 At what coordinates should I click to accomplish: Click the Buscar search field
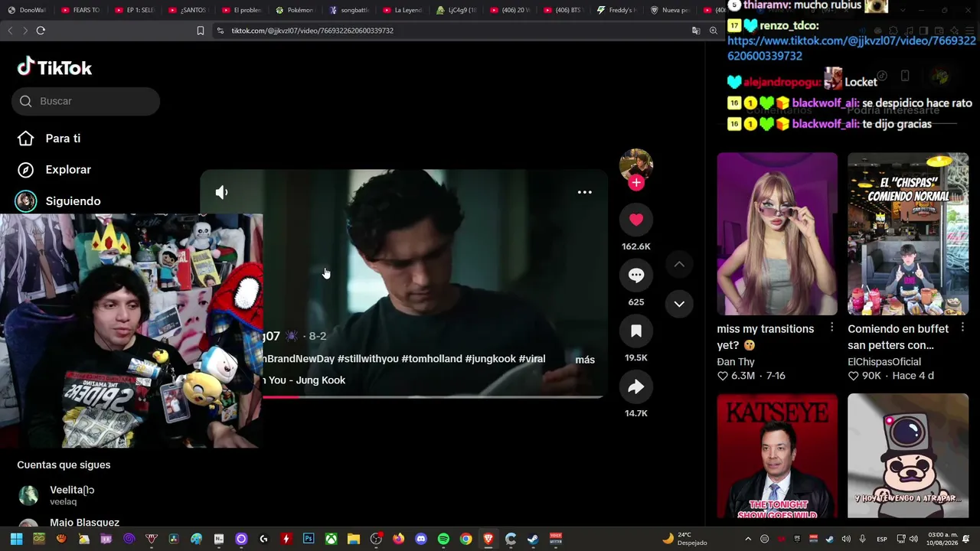point(86,101)
